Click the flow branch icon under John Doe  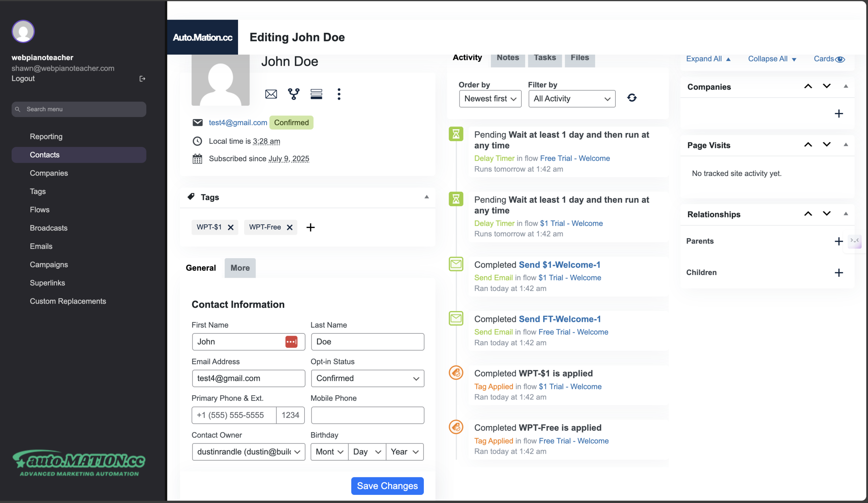pyautogui.click(x=294, y=94)
